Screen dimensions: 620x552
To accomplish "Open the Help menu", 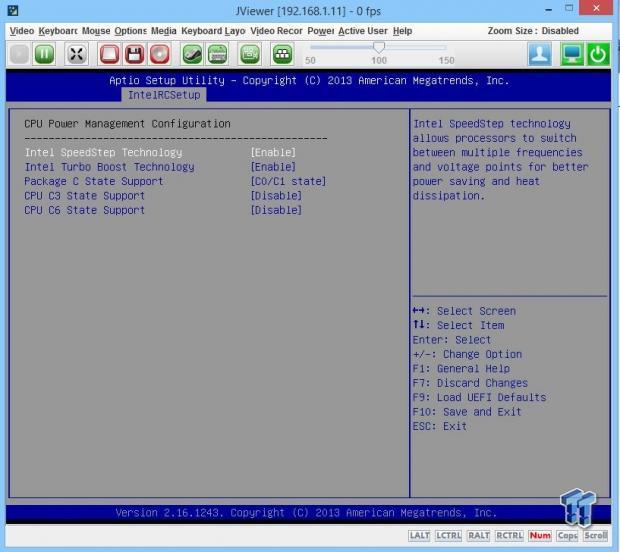I will pos(403,31).
